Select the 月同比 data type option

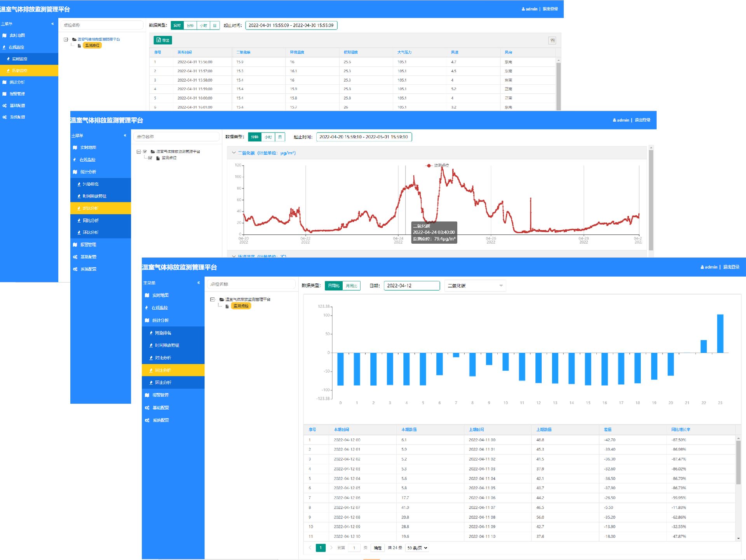coord(351,286)
